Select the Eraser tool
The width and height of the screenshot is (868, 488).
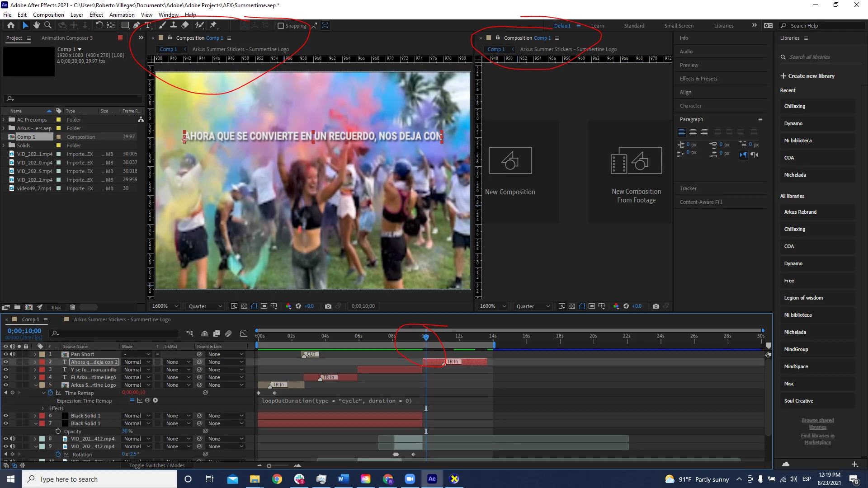click(185, 25)
